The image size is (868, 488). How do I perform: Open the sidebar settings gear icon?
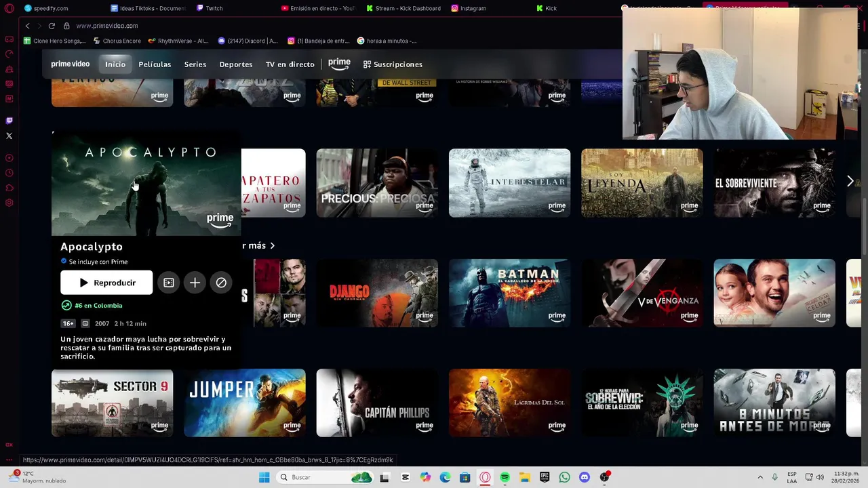[x=9, y=203]
